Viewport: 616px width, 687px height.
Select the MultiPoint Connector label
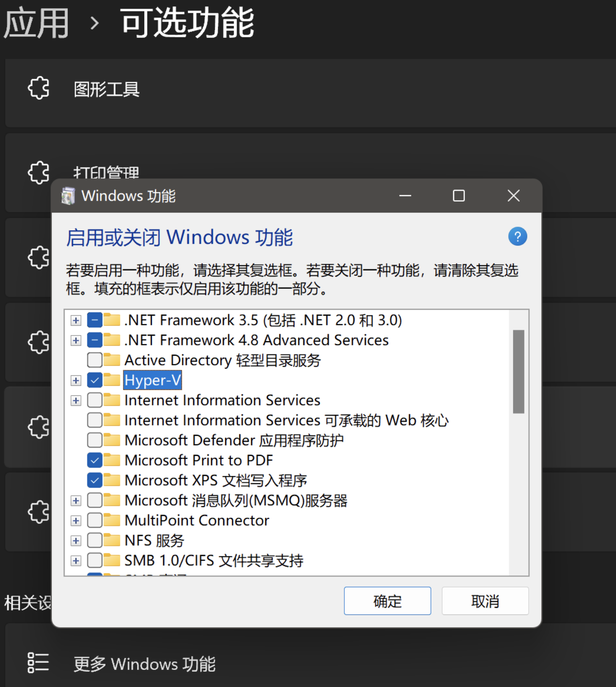click(x=197, y=520)
